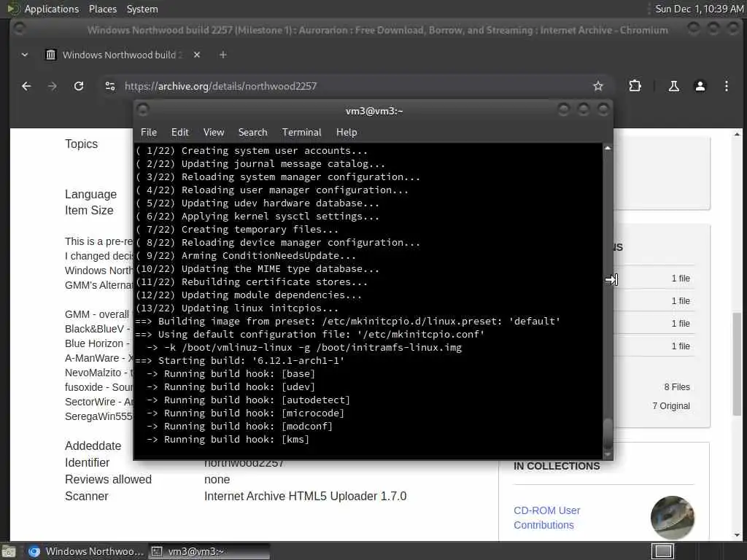Click the workspace switcher in the bottom panel
The width and height of the screenshot is (747, 560).
pyautogui.click(x=662, y=551)
